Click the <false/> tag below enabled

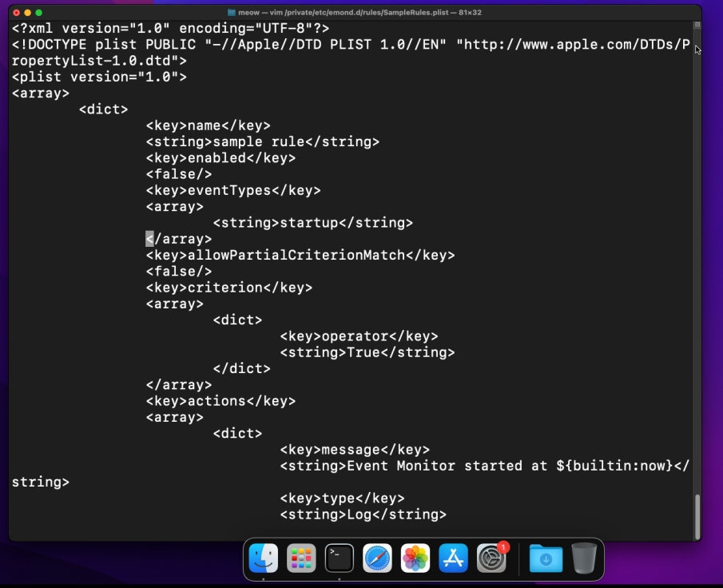pos(178,173)
